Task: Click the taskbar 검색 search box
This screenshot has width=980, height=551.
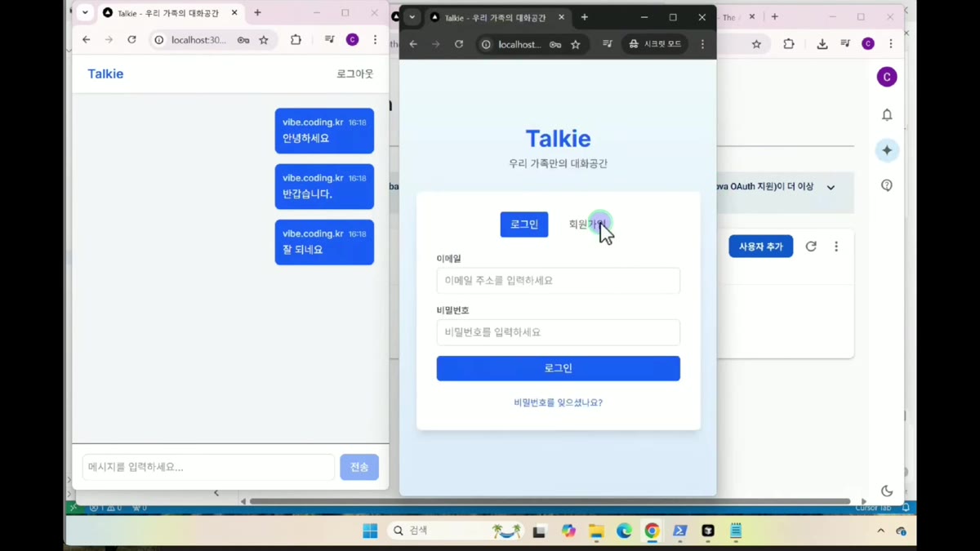Action: pos(456,531)
